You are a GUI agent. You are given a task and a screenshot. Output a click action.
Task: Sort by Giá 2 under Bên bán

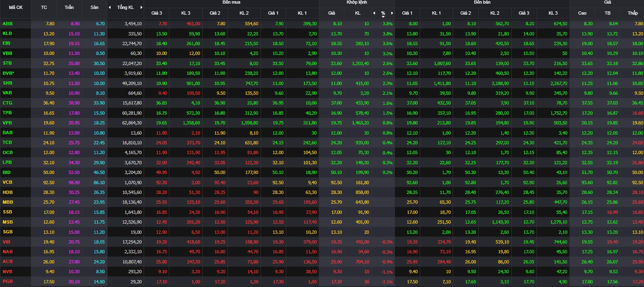pos(466,13)
